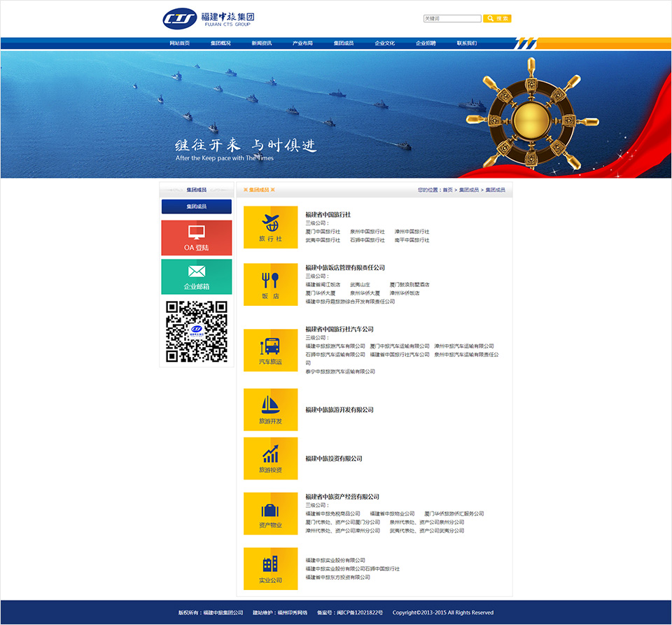
Task: Open the 福建中旅投资有限公司 link
Action: pyautogui.click(x=334, y=458)
